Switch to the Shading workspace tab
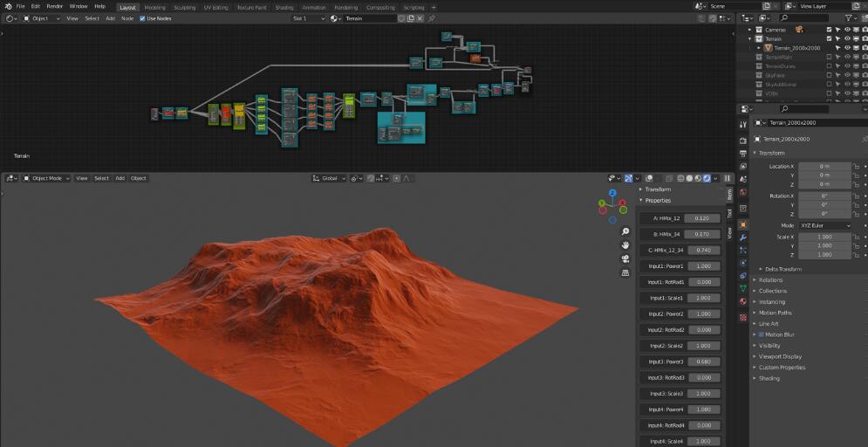868x447 pixels. pos(284,7)
